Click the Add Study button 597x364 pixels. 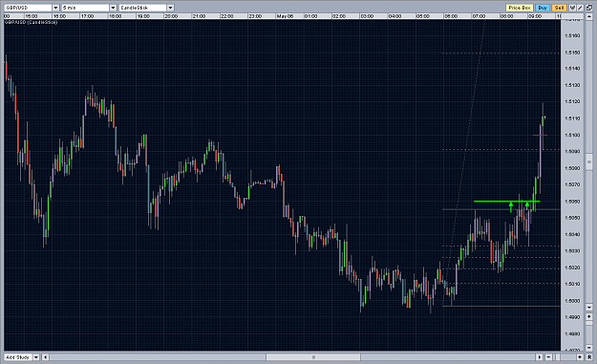click(x=17, y=357)
